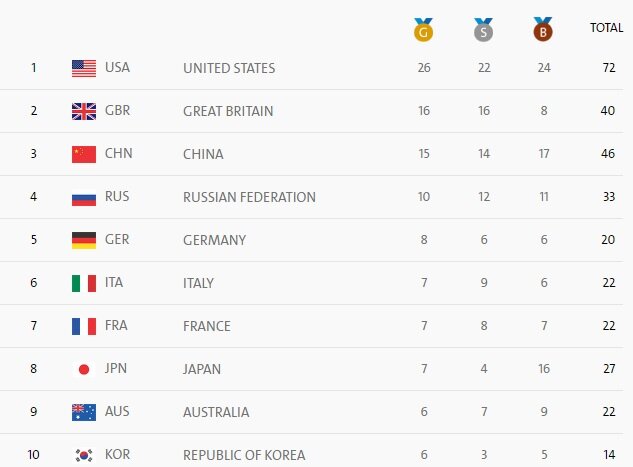Select the France flag icon
The image size is (633, 467).
(84, 326)
